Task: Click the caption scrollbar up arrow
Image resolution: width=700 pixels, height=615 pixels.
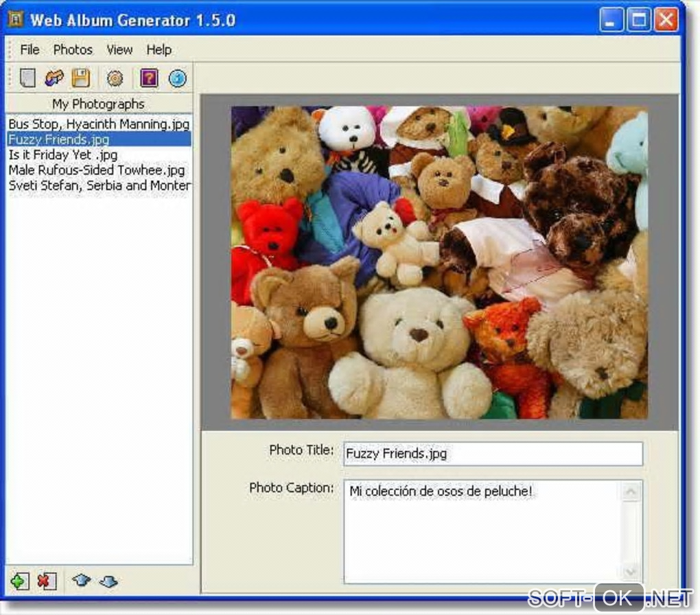Action: 631,491
